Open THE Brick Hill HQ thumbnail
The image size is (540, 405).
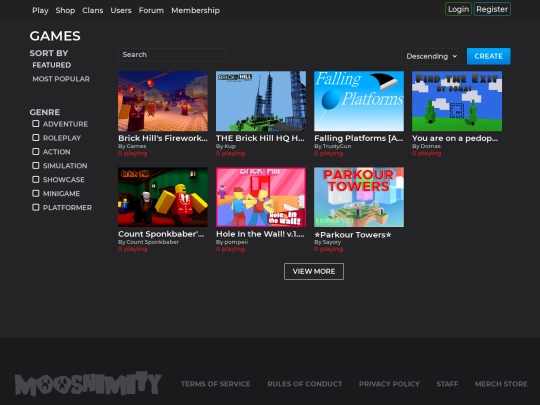[261, 101]
